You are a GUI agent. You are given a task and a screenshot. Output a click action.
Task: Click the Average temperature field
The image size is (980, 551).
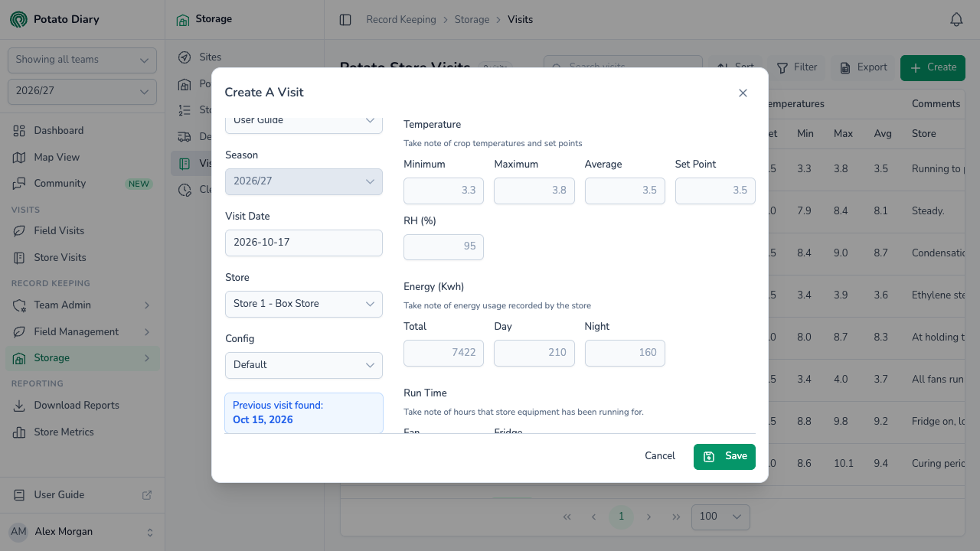pos(625,191)
